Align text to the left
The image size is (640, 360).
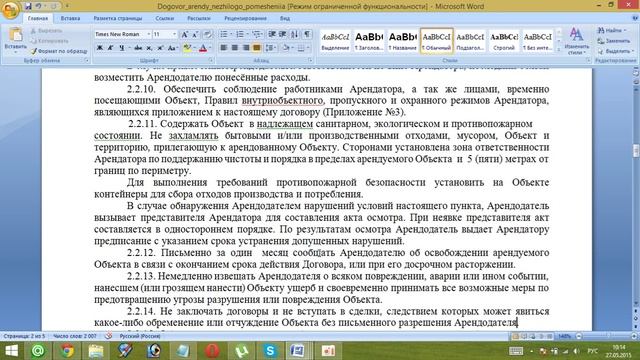tap(224, 48)
